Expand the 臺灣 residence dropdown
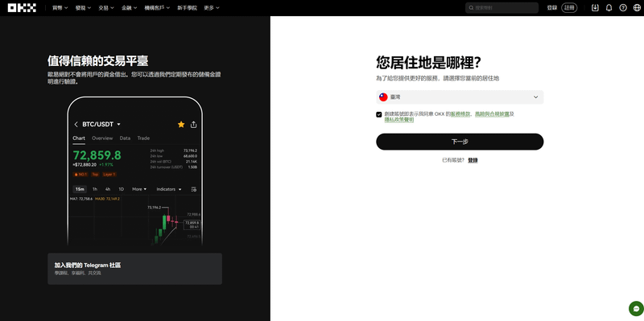 click(x=460, y=97)
